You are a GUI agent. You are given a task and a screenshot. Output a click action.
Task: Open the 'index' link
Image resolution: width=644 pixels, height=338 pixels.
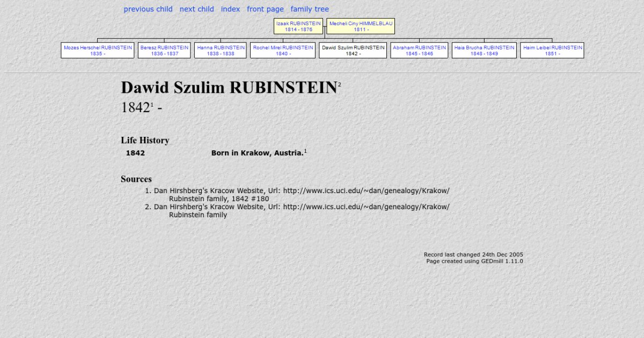click(x=230, y=9)
